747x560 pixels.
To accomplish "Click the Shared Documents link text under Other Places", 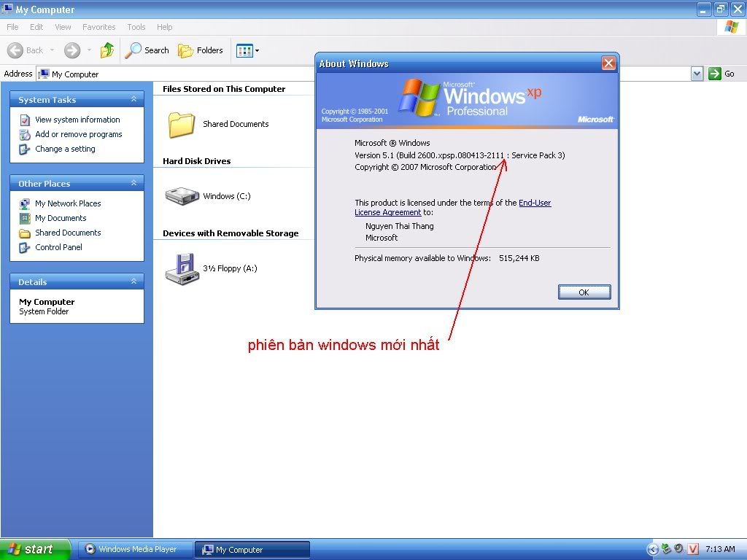I will point(68,233).
